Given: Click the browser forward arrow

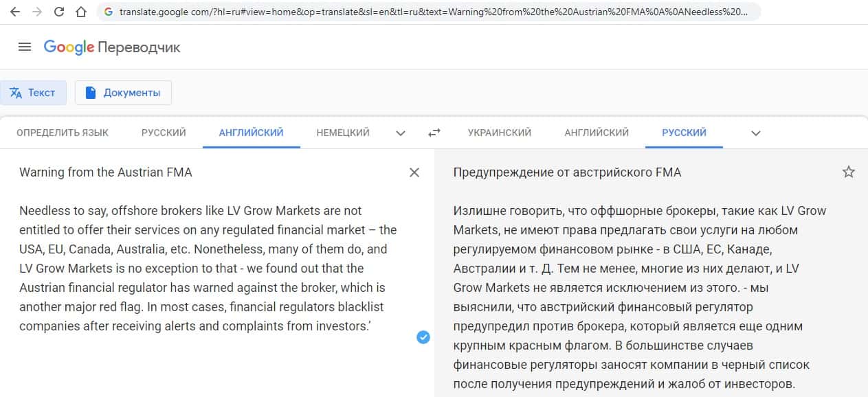Looking at the screenshot, I should click(x=36, y=12).
